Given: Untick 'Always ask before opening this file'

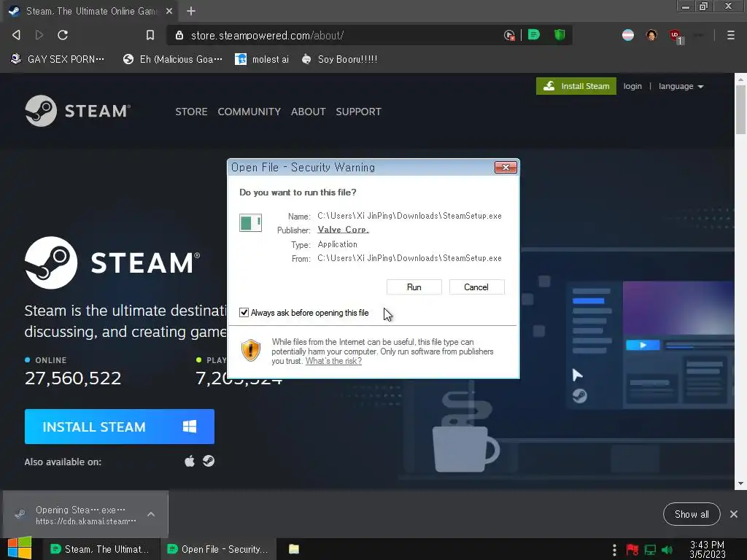Looking at the screenshot, I should 244,312.
